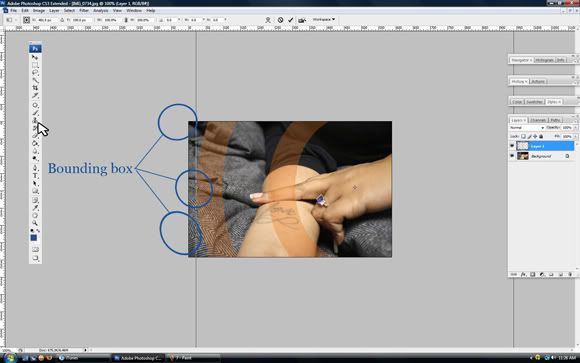Open the Filter menu

(84, 10)
